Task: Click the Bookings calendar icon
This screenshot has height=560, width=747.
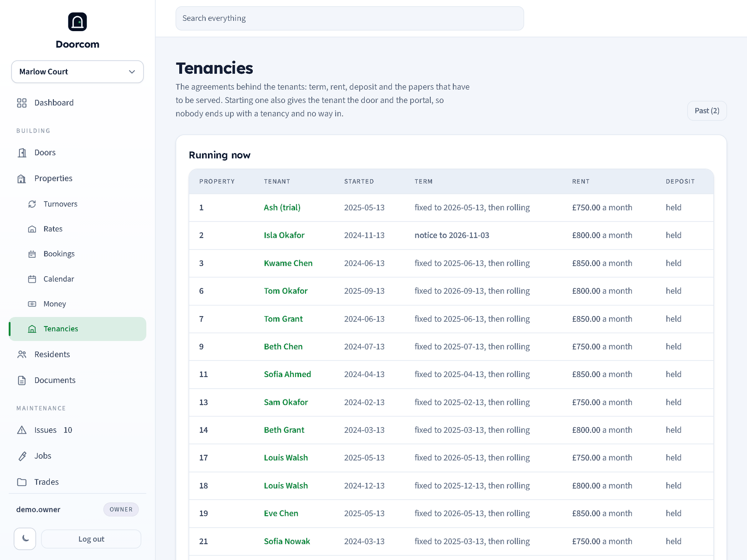Action: pos(32,254)
